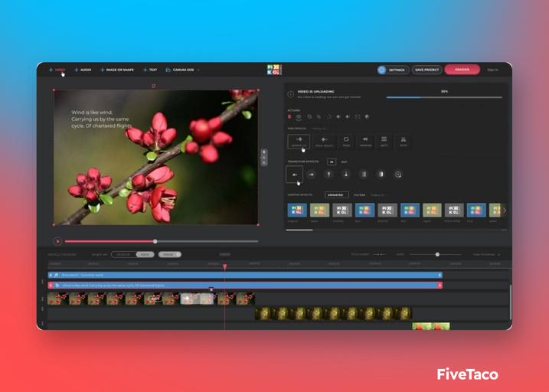Open the Canvas Size dropdown
The image size is (549, 392).
[182, 70]
